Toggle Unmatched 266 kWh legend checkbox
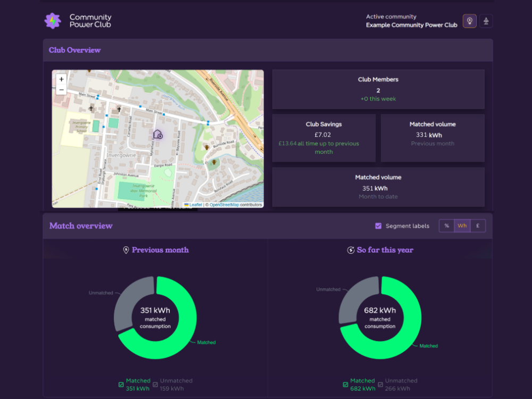This screenshot has height=399, width=532. coord(380,385)
